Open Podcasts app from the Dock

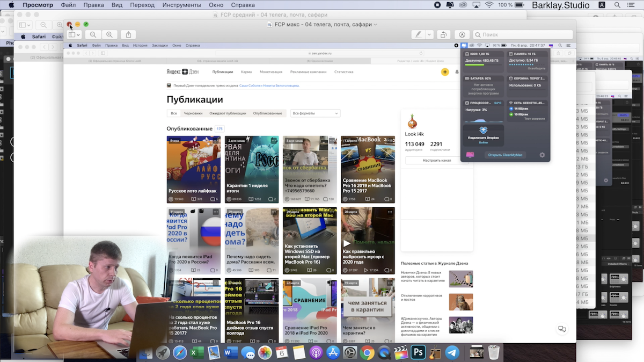click(x=316, y=352)
